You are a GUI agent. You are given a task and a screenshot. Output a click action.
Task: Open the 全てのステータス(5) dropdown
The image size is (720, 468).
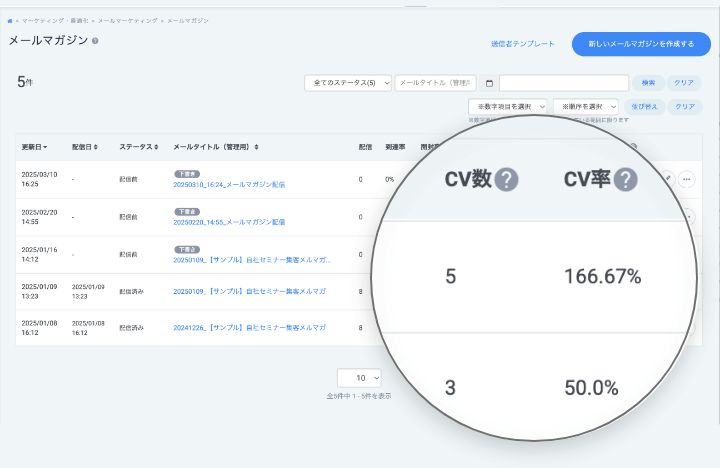coord(348,83)
